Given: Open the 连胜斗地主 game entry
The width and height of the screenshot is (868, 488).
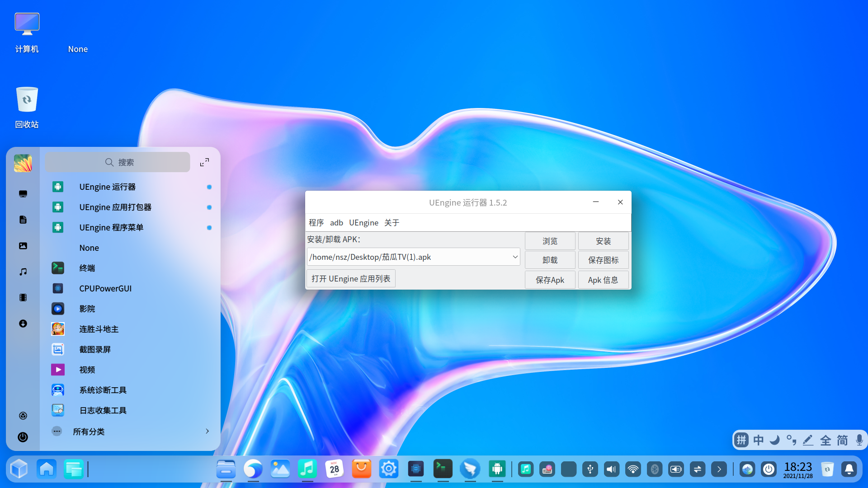Looking at the screenshot, I should click(99, 329).
